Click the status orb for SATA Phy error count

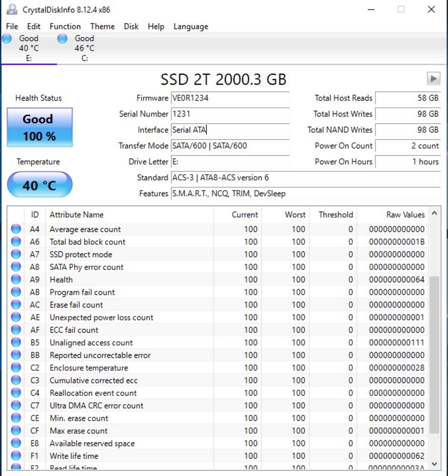pyautogui.click(x=16, y=267)
